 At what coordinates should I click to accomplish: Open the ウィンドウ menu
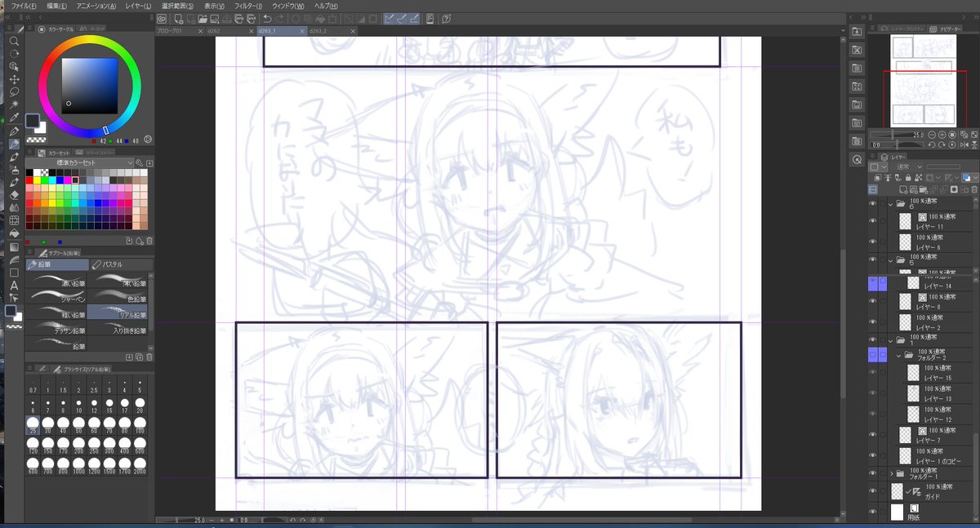coord(287,6)
